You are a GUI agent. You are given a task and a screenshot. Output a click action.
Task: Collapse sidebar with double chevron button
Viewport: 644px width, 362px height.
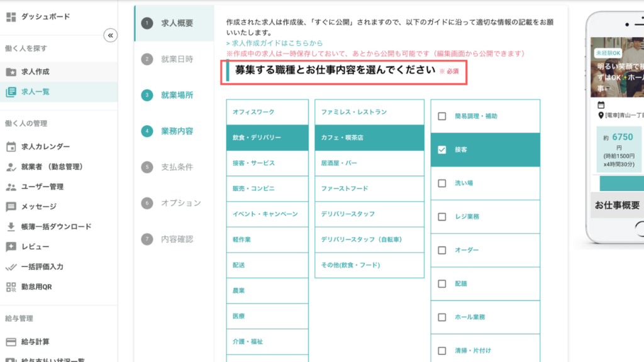[x=110, y=35]
